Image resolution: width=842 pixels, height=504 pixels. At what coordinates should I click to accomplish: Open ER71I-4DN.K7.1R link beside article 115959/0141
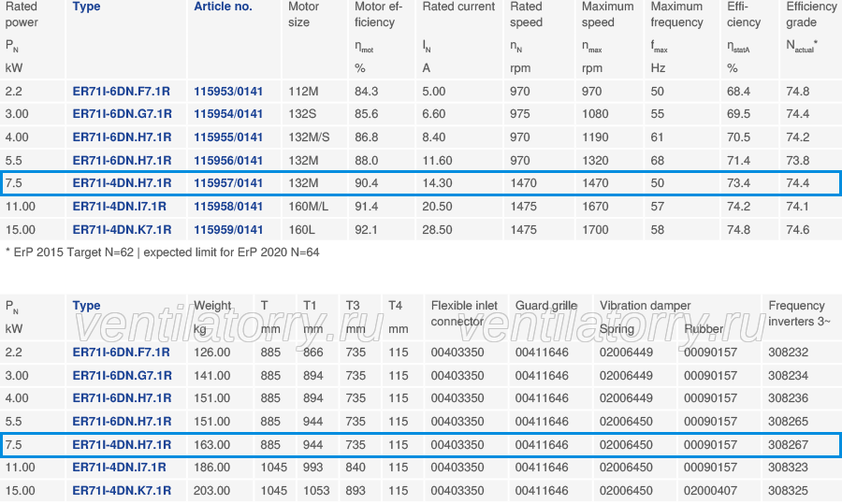click(x=122, y=230)
